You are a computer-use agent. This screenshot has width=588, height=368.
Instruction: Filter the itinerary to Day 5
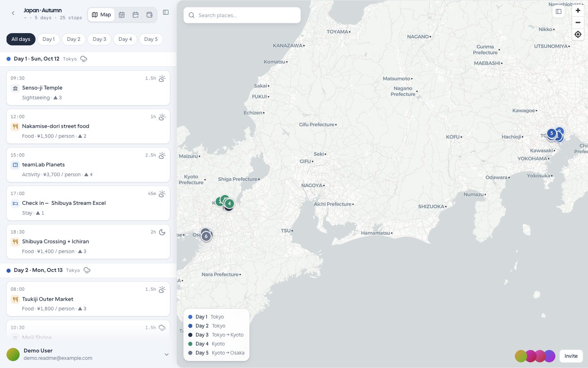pyautogui.click(x=151, y=39)
